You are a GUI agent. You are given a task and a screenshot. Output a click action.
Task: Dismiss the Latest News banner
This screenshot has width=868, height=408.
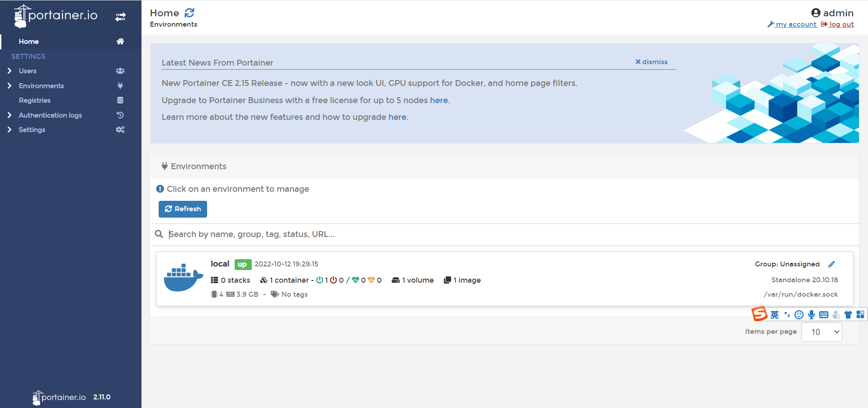[x=651, y=62]
